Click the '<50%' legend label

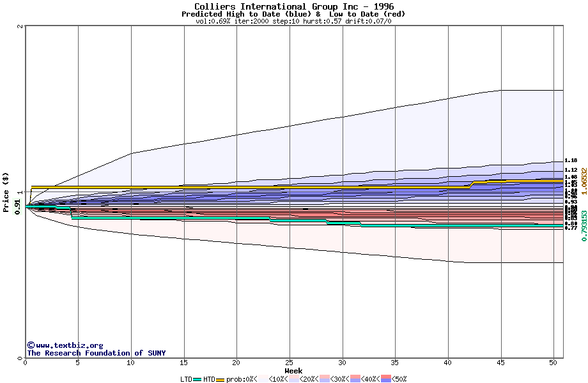399,379
